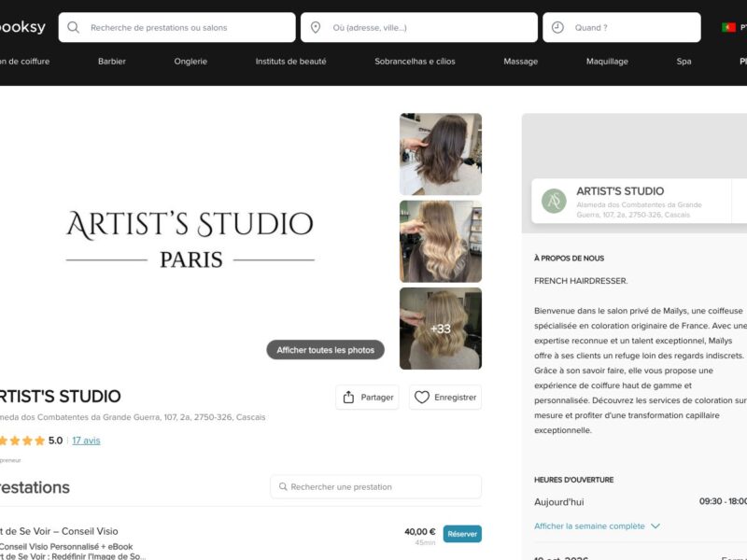The height and width of the screenshot is (560, 747).
Task: Open the Spa category
Action: (684, 62)
